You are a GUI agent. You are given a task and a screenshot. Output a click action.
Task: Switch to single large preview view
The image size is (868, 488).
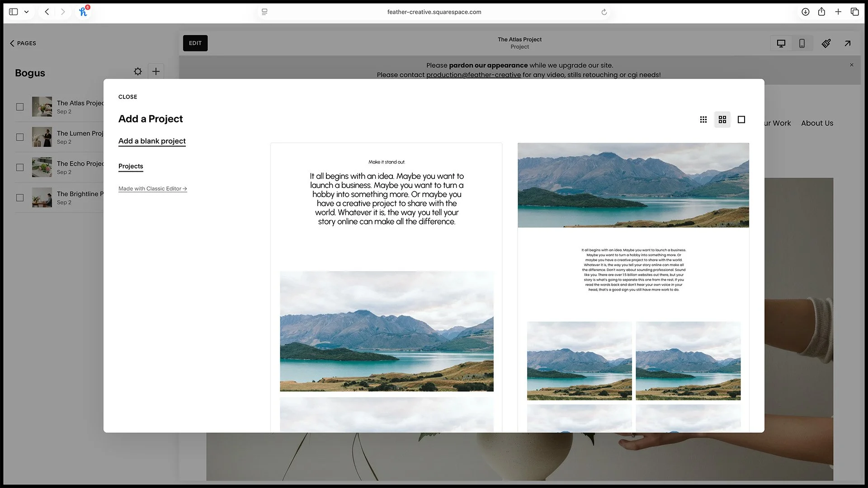(x=741, y=120)
